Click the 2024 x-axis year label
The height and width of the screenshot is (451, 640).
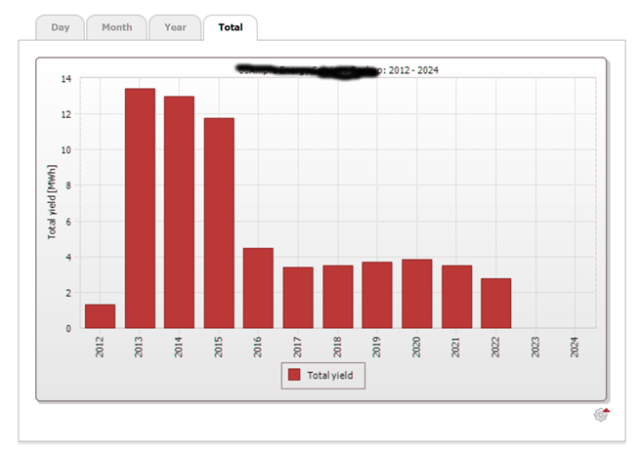(575, 348)
